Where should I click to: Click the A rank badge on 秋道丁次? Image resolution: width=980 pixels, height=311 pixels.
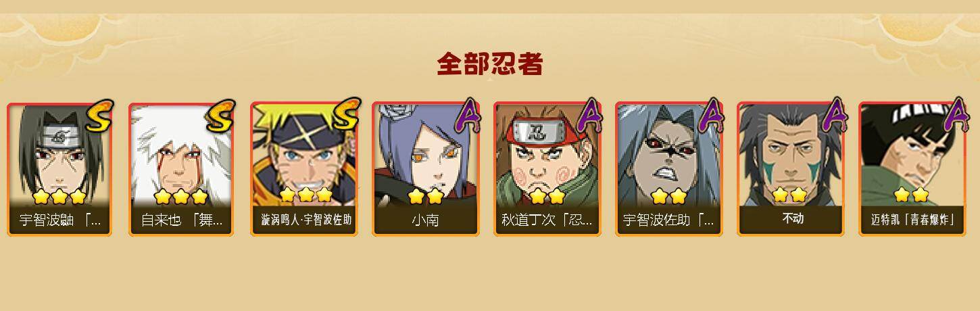tap(589, 114)
